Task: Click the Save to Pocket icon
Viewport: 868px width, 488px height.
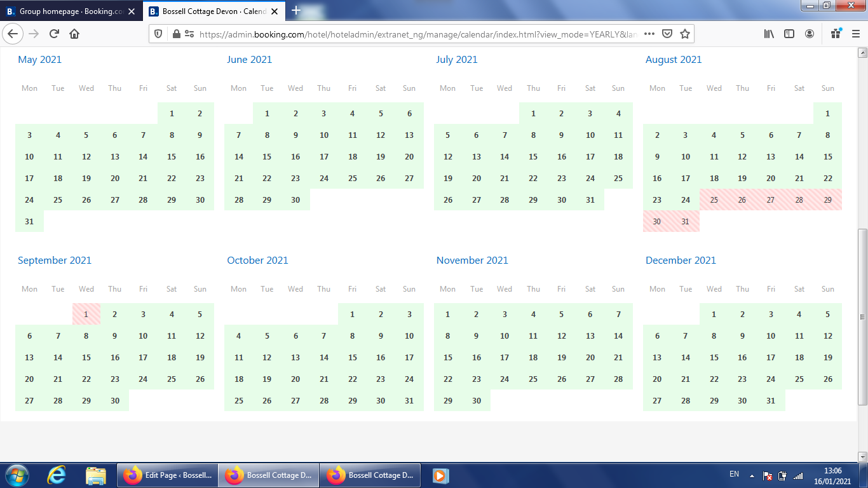Action: 667,34
